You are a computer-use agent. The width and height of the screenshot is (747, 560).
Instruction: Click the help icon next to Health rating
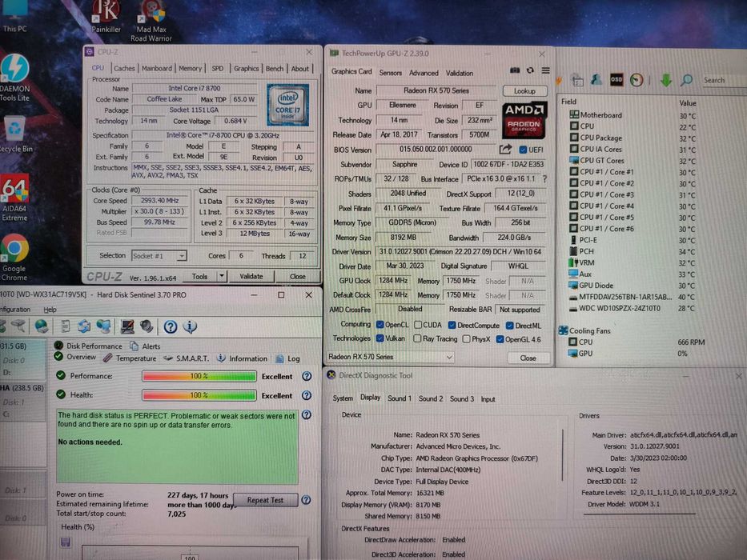(307, 395)
